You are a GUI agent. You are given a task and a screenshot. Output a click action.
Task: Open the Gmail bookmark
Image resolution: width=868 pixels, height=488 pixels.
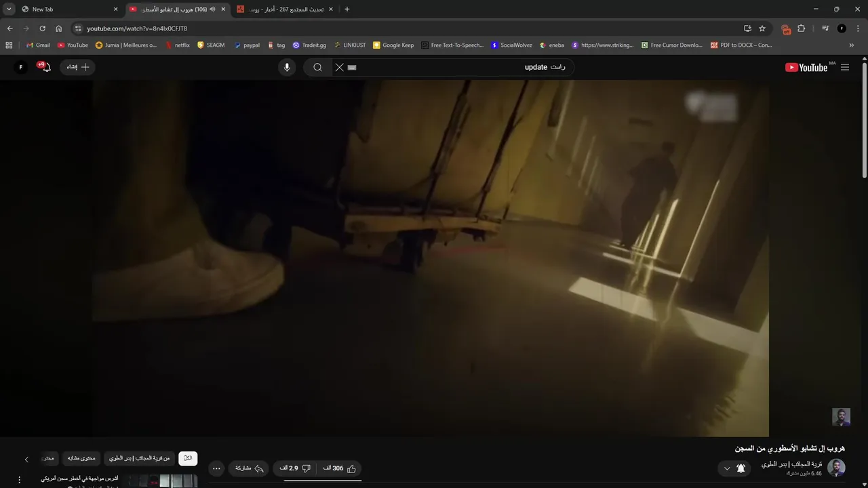[x=38, y=45]
